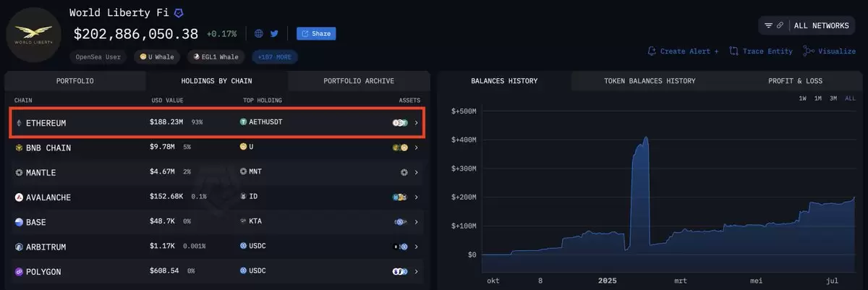Sort by the USD VALUE column header
This screenshot has width=868, height=290.
[166, 100]
